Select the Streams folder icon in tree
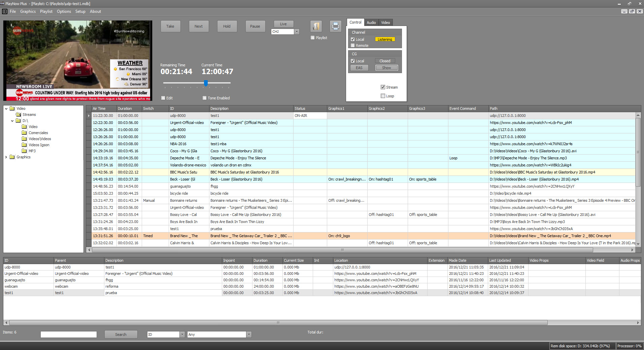644x350 pixels. pos(18,115)
